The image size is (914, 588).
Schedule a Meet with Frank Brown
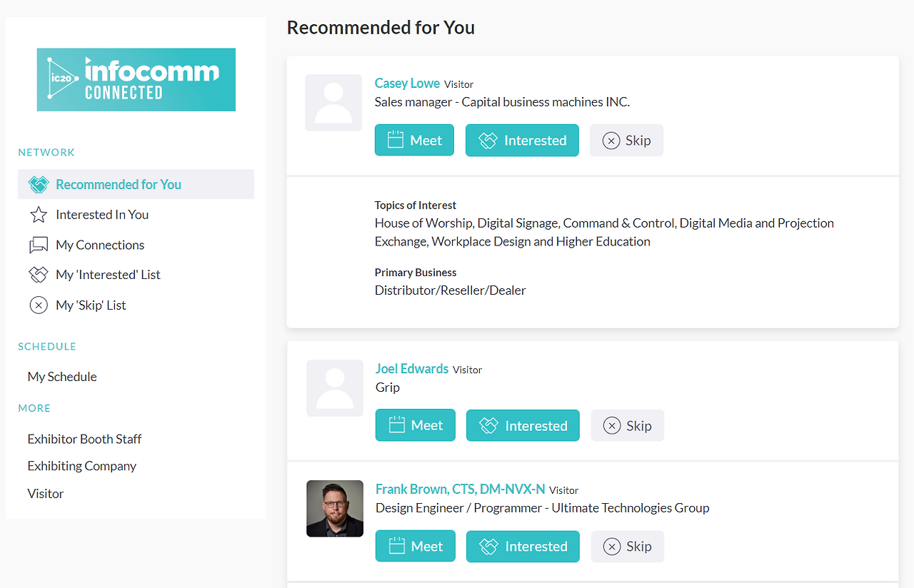(416, 547)
